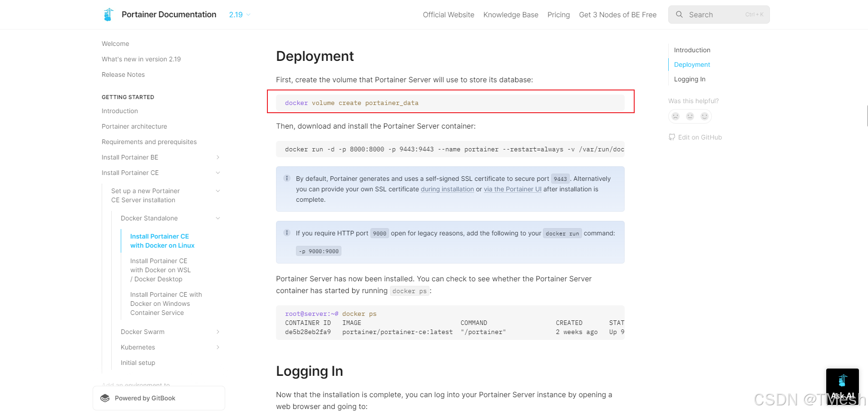Collapse Docker Standalone section chevron
Viewport: 868px width, 414px height.
218,218
